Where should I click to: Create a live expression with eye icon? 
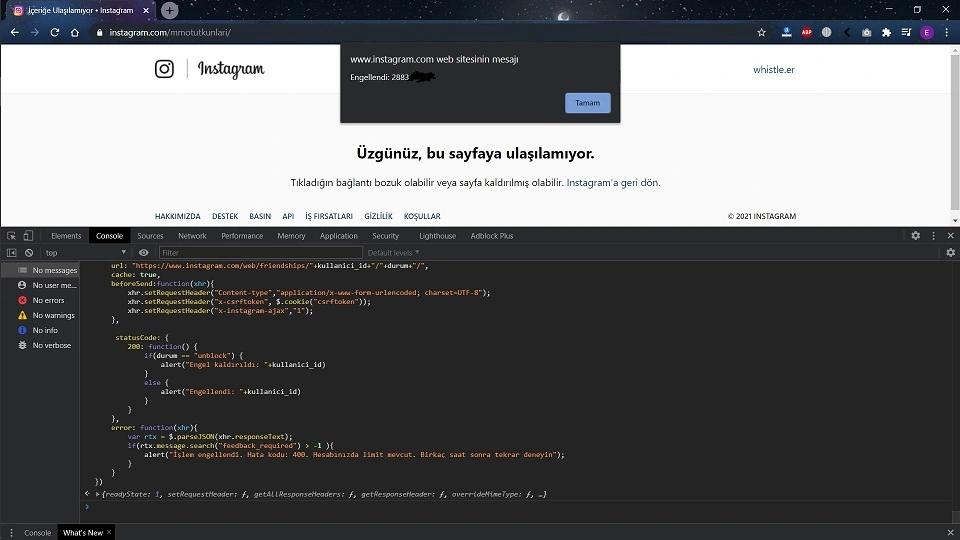point(143,253)
